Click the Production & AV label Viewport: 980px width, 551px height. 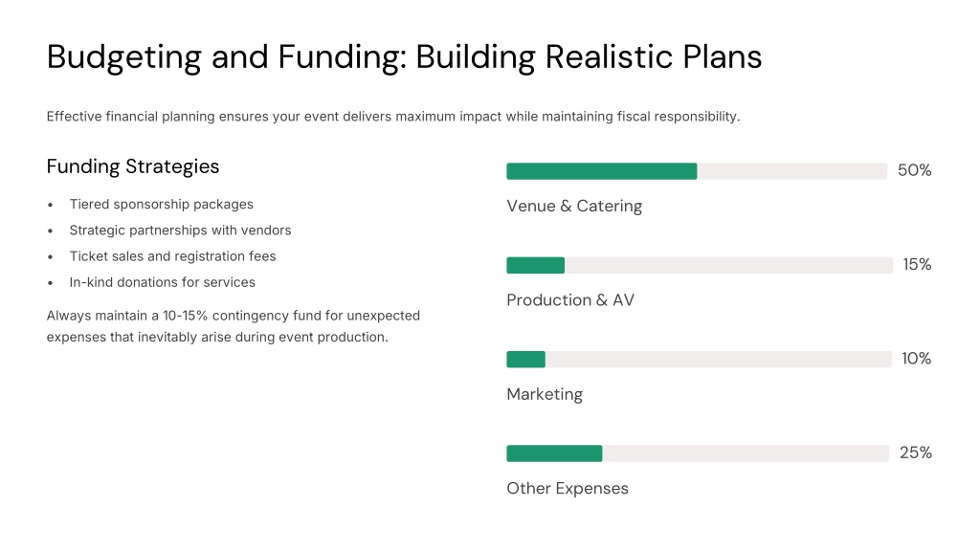570,300
